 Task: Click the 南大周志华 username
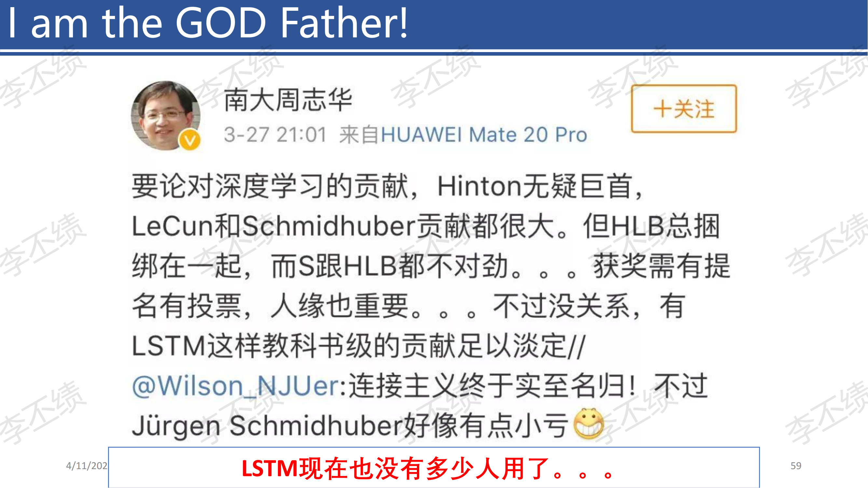tap(288, 100)
